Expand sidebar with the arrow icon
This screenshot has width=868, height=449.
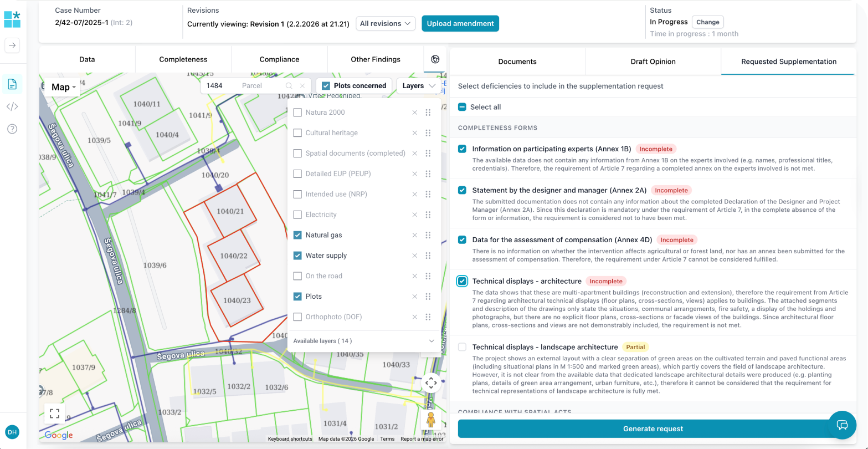click(x=12, y=45)
